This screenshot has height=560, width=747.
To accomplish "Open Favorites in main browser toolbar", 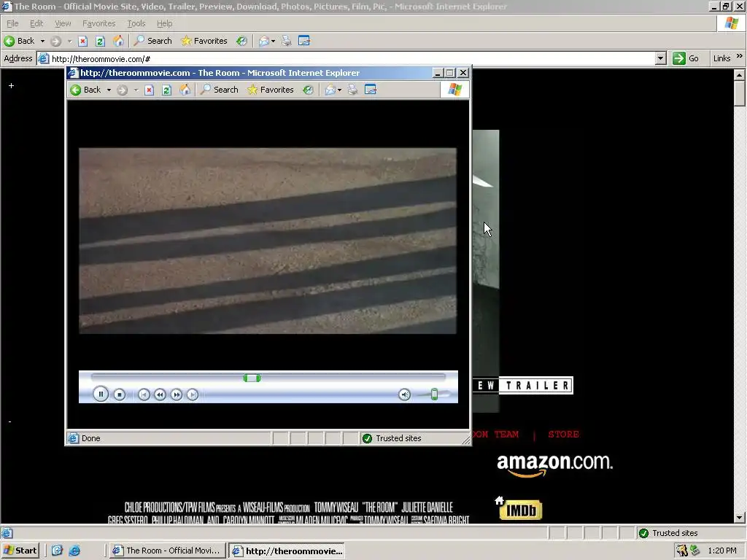I will click(x=204, y=41).
